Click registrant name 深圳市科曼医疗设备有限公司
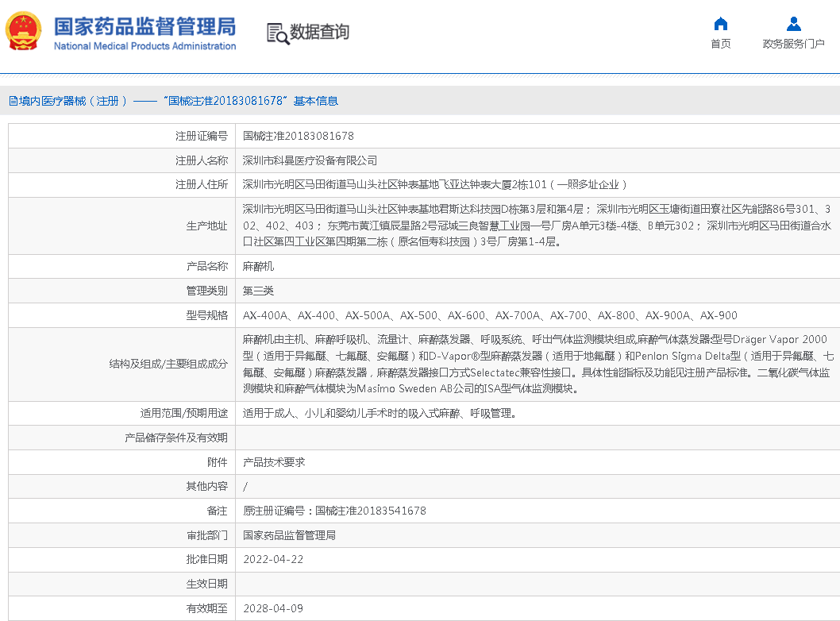The height and width of the screenshot is (621, 840). point(310,160)
